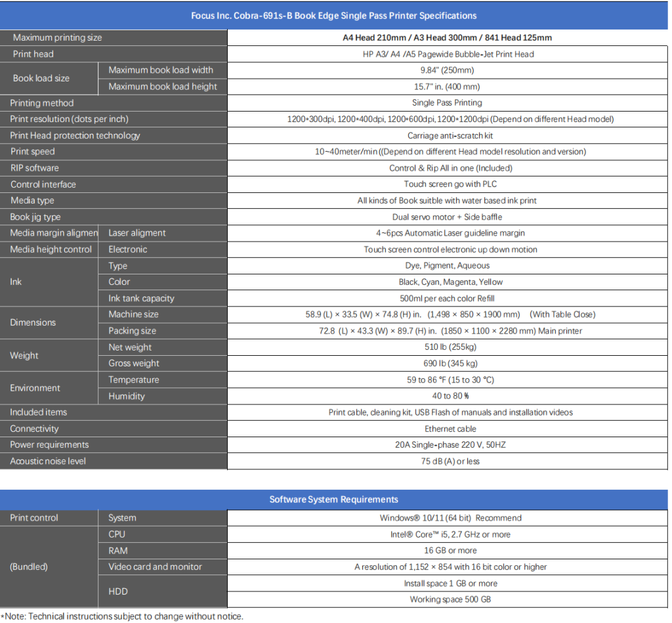Select the Touch screen go with PLC value
Image resolution: width=672 pixels, height=623 pixels.
450,184
